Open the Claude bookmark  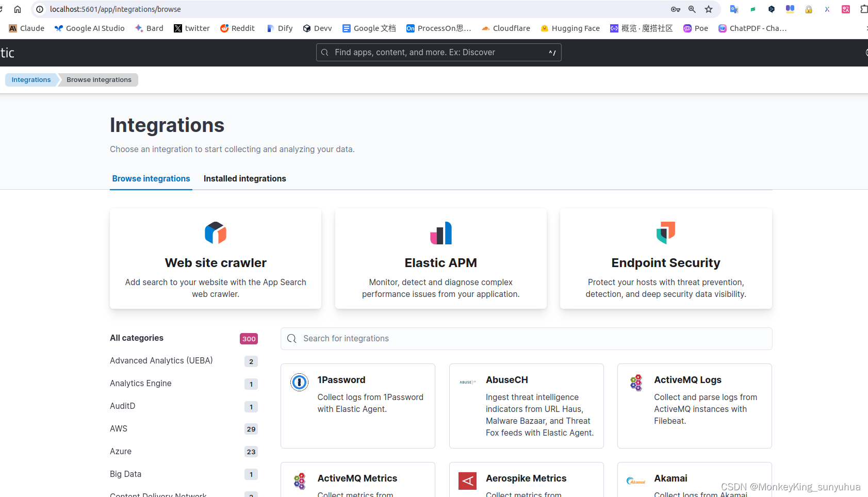pyautogui.click(x=27, y=28)
